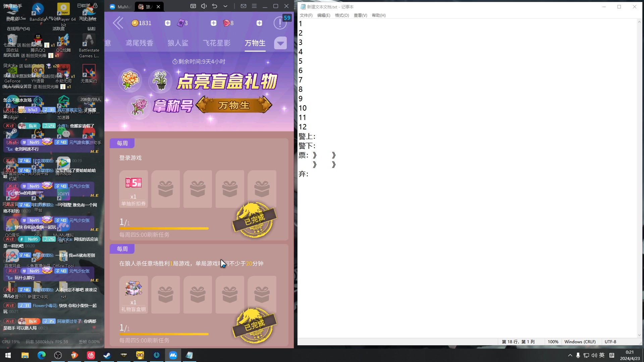Open Notepad from taskbar

[x=189, y=355]
